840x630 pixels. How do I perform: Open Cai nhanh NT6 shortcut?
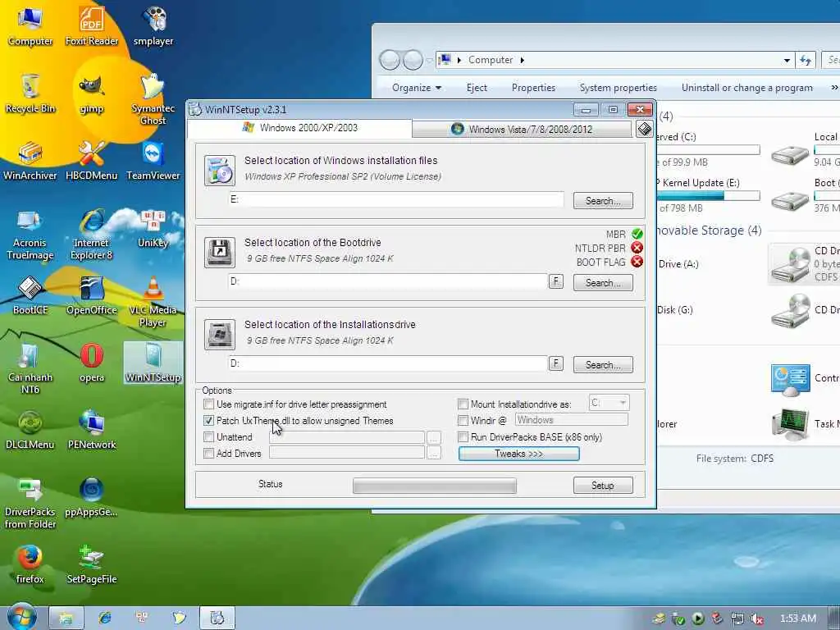(30, 368)
